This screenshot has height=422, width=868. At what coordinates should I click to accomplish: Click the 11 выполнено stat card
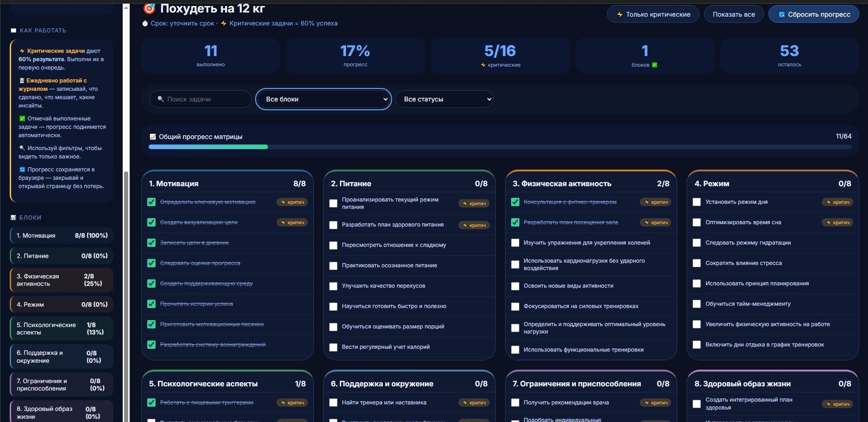coord(211,56)
